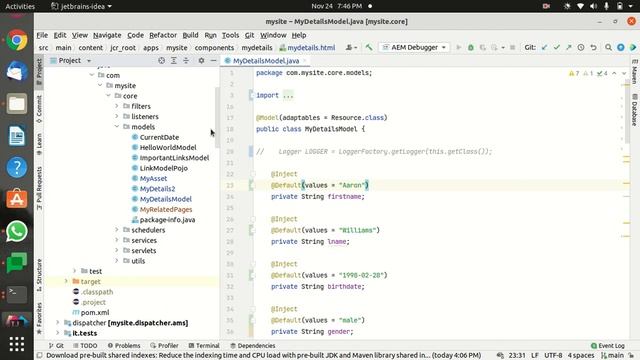Run with coverage icon in the toolbar

point(482,47)
